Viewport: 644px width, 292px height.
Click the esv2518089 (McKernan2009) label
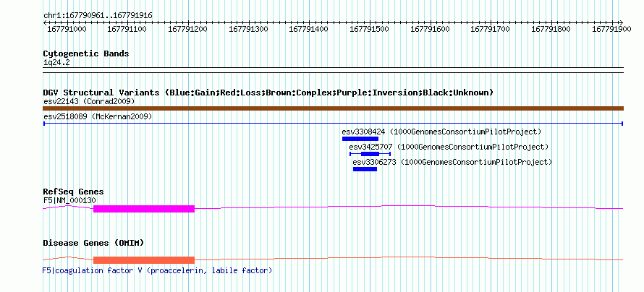pos(98,116)
